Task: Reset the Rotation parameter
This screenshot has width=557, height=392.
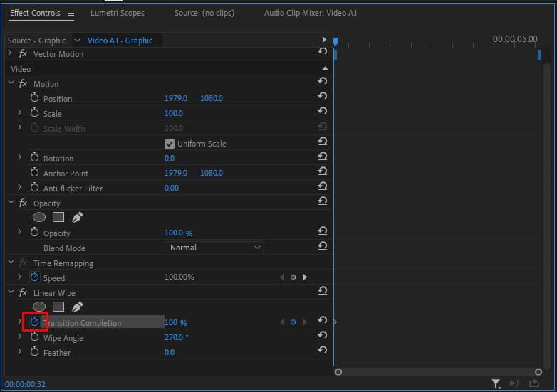Action: (x=323, y=158)
